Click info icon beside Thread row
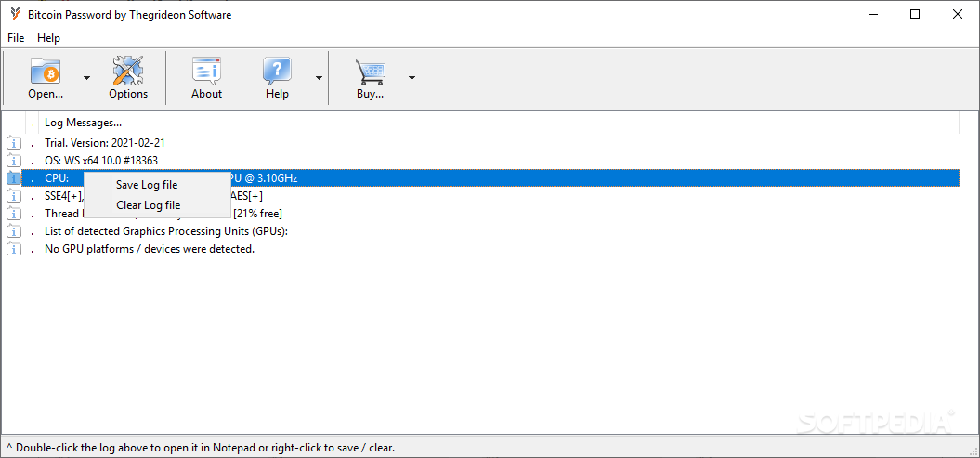The height and width of the screenshot is (458, 980). coord(14,214)
